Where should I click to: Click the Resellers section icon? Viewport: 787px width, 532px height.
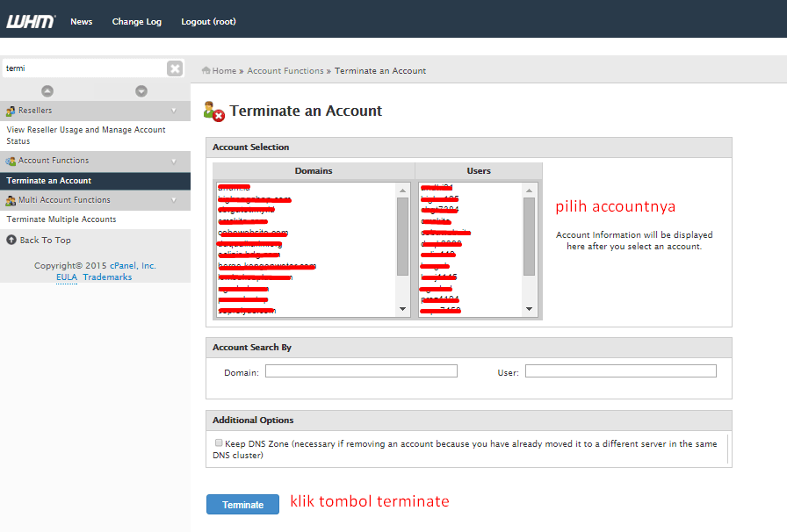tap(11, 111)
